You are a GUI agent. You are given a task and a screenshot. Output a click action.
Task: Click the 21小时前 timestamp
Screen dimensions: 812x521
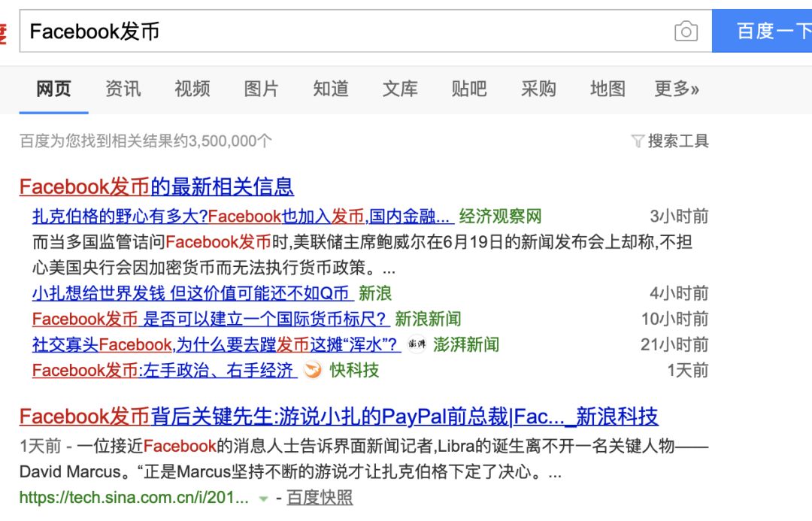[x=674, y=344]
